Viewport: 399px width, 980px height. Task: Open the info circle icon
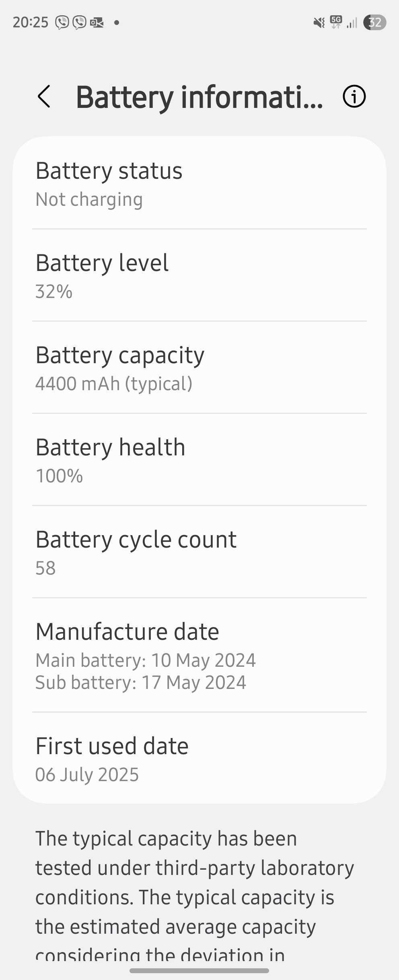(x=354, y=97)
